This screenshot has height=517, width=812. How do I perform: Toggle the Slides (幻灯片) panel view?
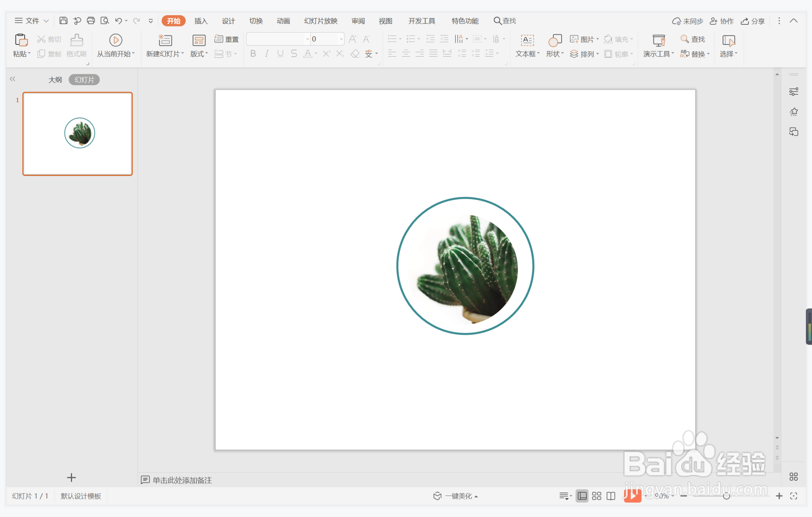[84, 80]
